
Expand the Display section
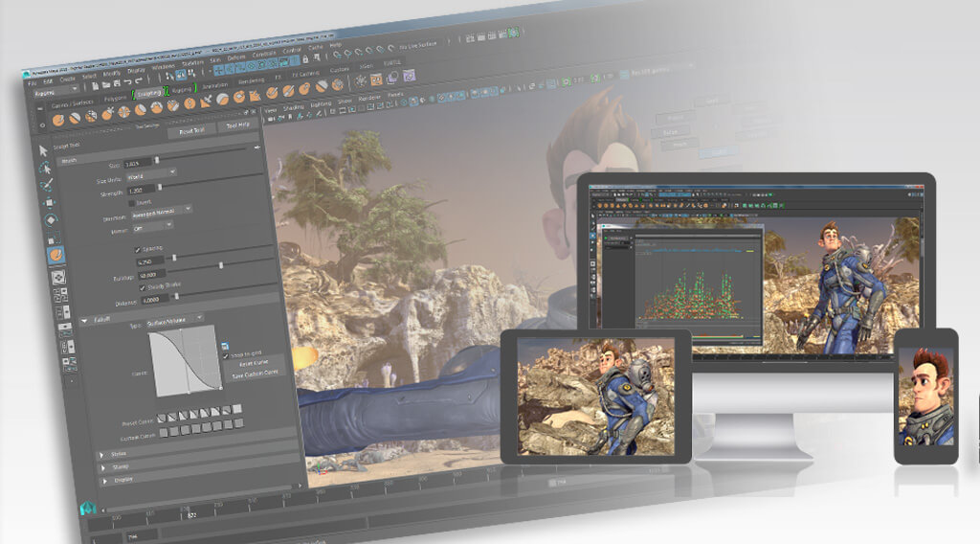(x=105, y=480)
